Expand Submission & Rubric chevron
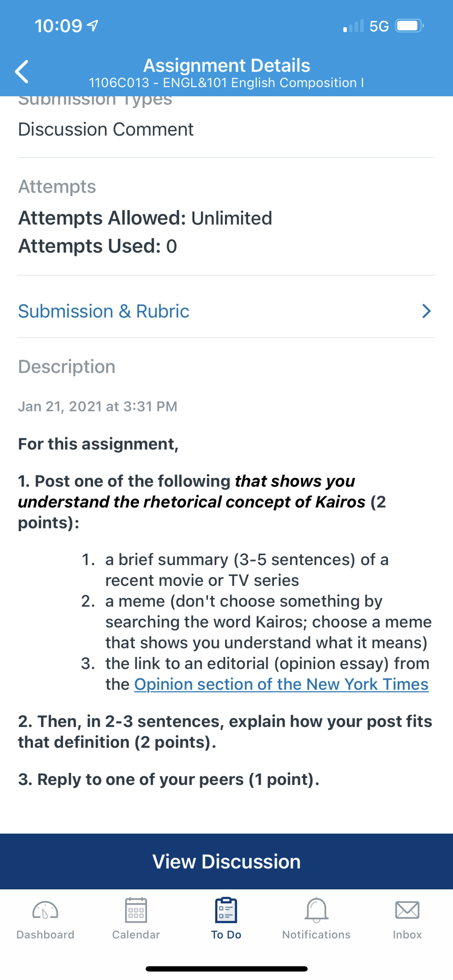The height and width of the screenshot is (980, 453). coord(427,311)
